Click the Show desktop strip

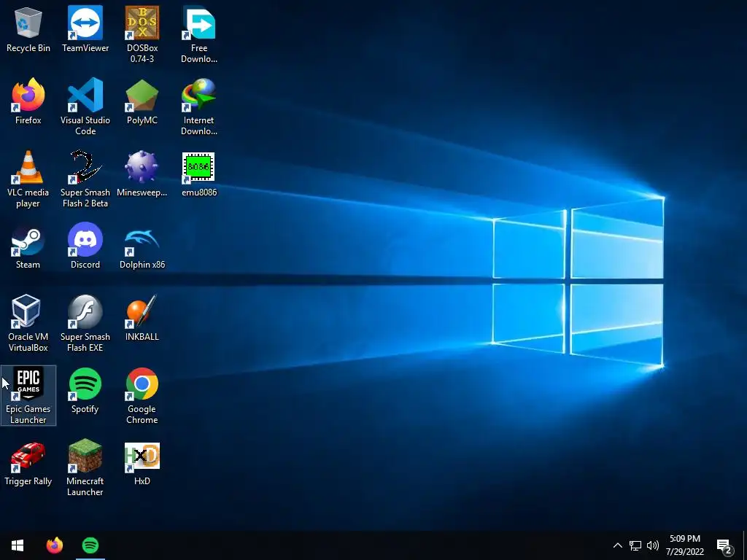(x=745, y=545)
